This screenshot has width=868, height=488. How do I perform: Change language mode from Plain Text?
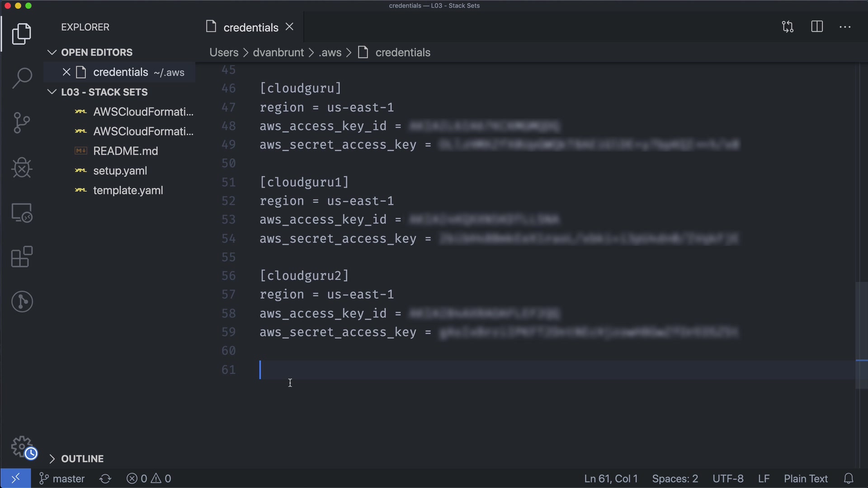(806, 479)
